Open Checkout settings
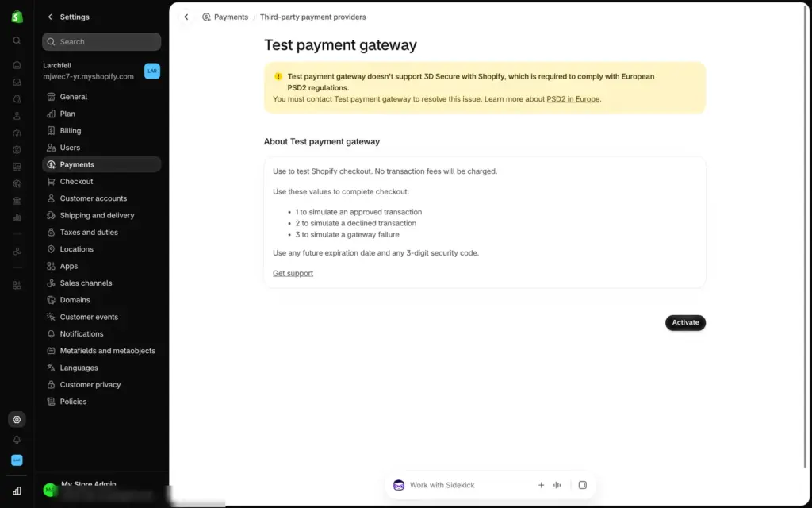The width and height of the screenshot is (812, 508). (101, 182)
